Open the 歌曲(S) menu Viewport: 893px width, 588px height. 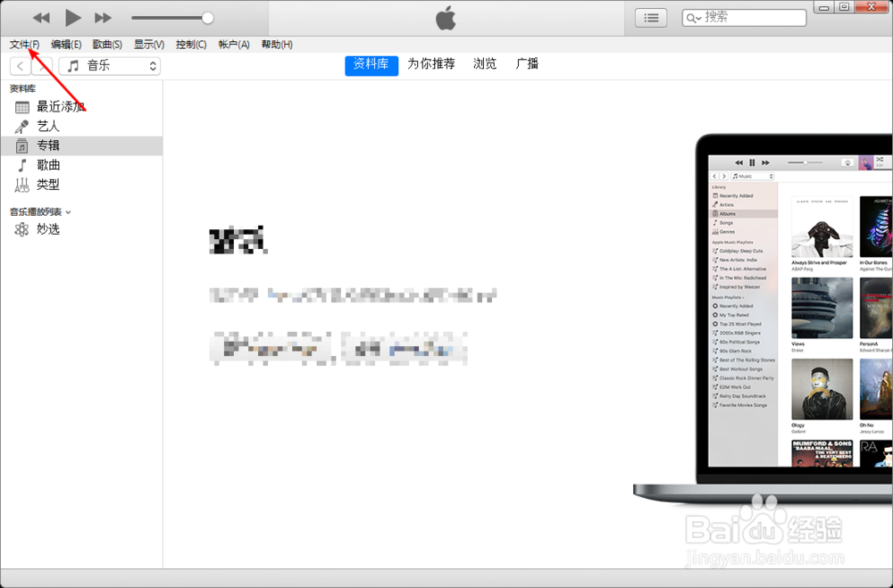(107, 45)
